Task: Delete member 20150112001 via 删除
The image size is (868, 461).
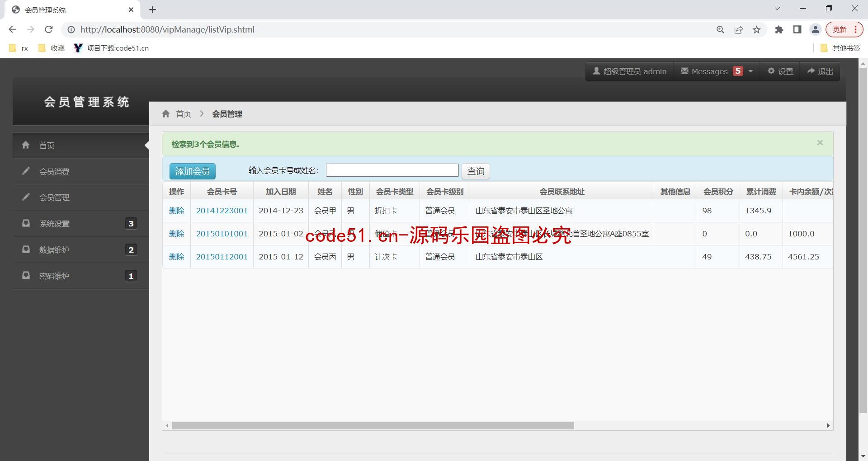Action: pos(177,257)
